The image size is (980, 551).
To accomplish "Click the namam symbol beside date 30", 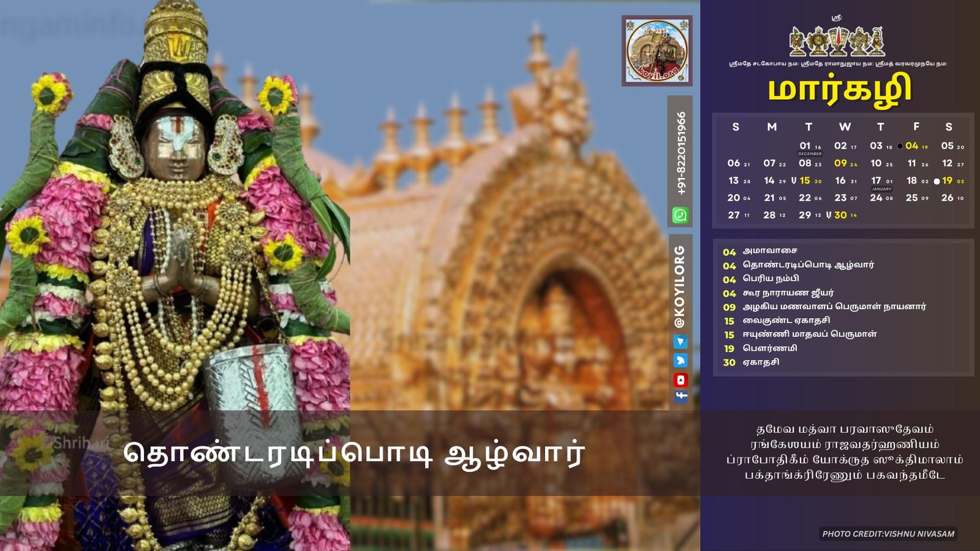I will (x=829, y=215).
